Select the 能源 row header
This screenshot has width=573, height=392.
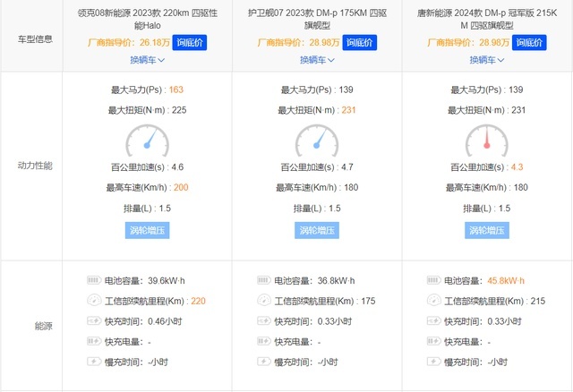click(x=44, y=326)
